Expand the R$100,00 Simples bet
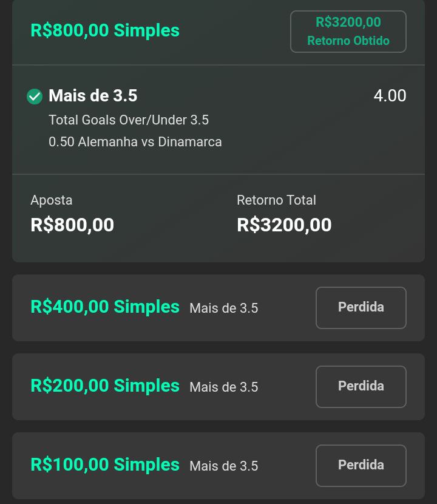437x504 pixels. pos(105,465)
